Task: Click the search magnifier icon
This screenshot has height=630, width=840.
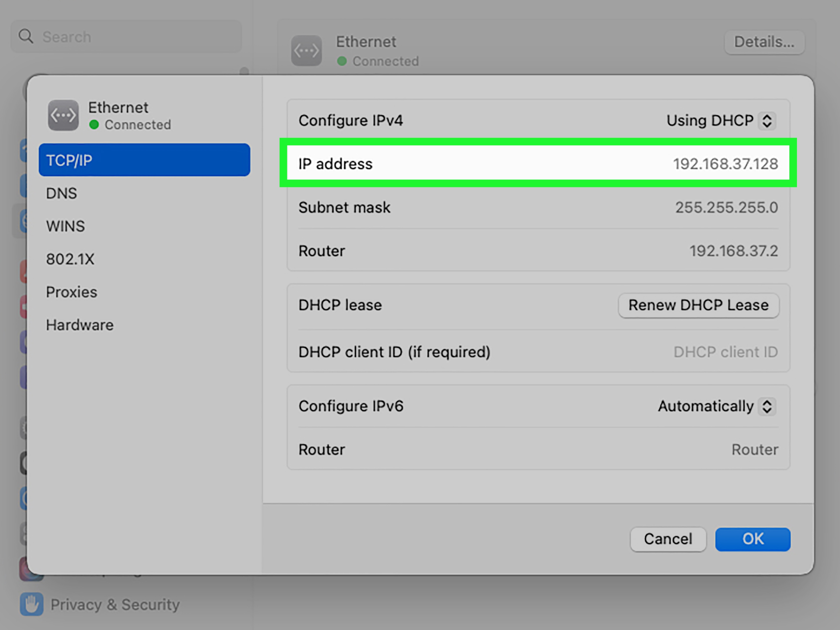Action: 26,37
